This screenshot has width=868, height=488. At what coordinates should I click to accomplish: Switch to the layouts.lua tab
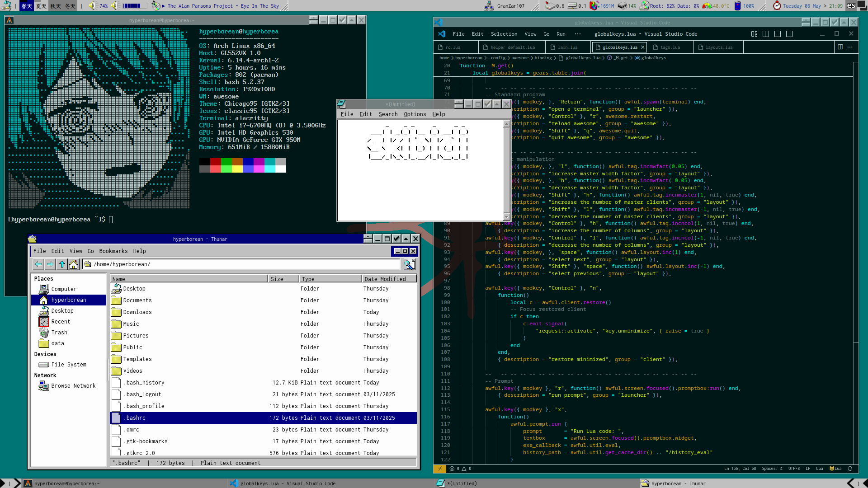[718, 47]
